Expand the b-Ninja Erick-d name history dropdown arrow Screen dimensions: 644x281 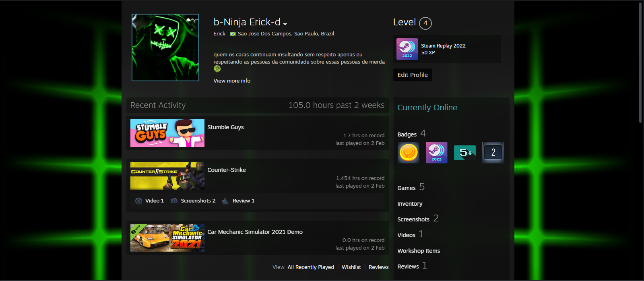tap(285, 24)
